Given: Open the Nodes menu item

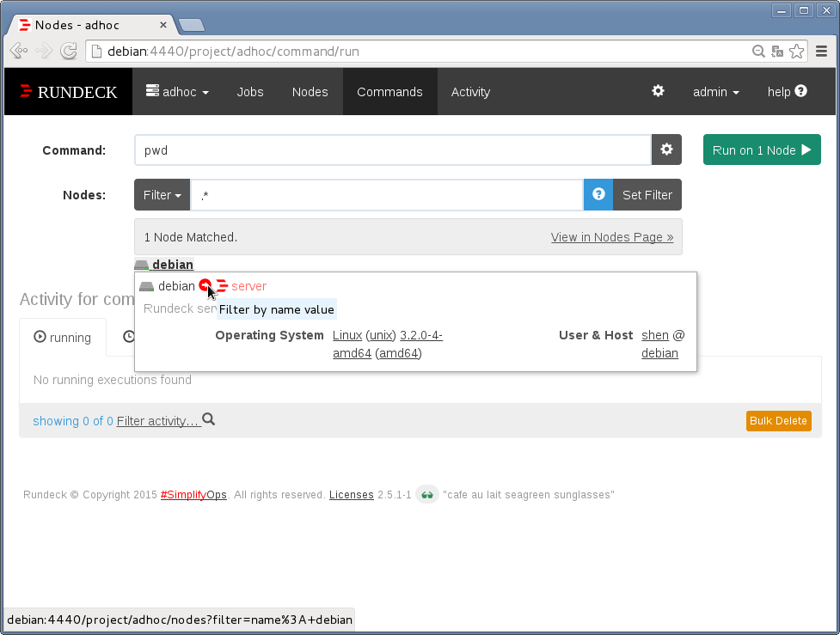Looking at the screenshot, I should click(x=310, y=92).
